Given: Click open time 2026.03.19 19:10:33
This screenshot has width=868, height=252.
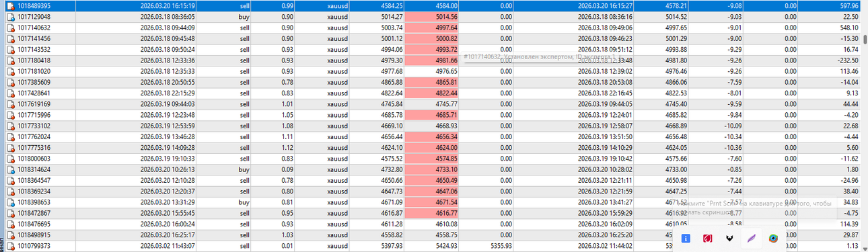Looking at the screenshot, I should 168,159.
